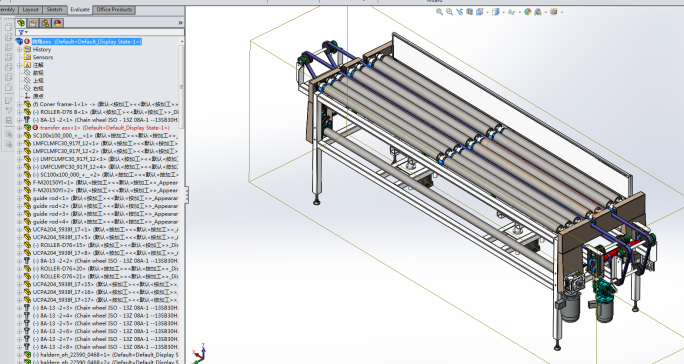
Task: Toggle the Section View tool
Action: pos(469,12)
